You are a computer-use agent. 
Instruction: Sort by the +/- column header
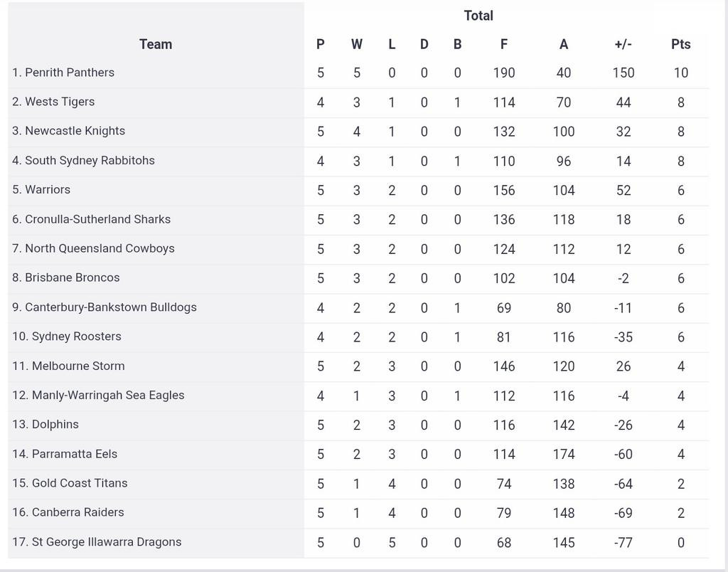pos(623,44)
